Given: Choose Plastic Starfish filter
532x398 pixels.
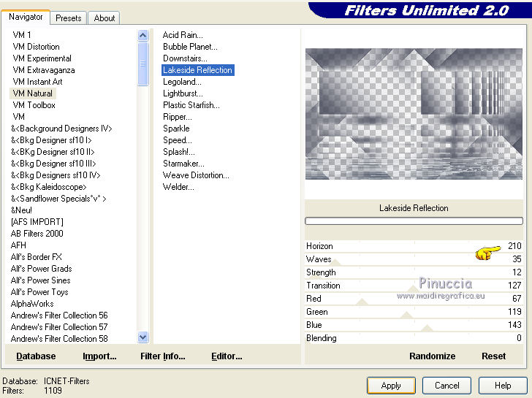Looking at the screenshot, I should [191, 105].
